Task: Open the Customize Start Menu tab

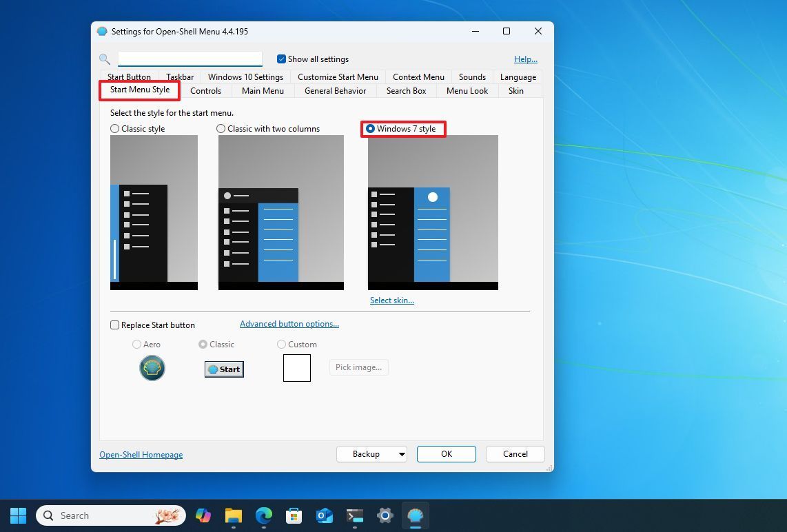Action: tap(338, 76)
